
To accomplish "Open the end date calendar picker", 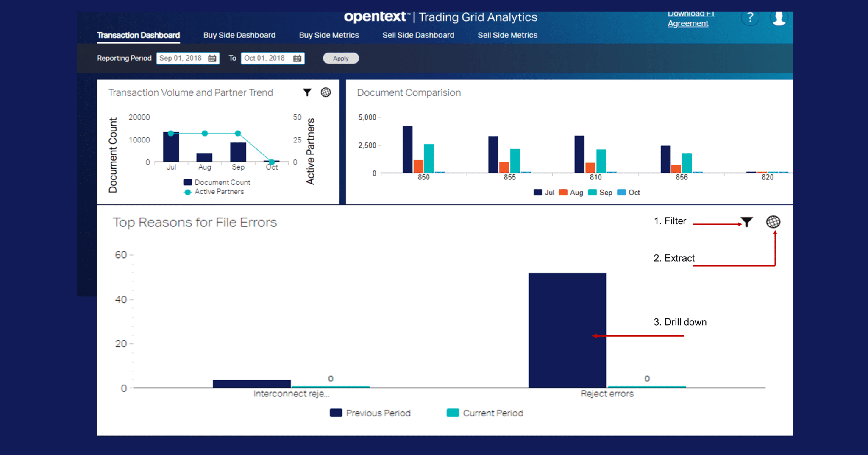I will pyautogui.click(x=298, y=58).
